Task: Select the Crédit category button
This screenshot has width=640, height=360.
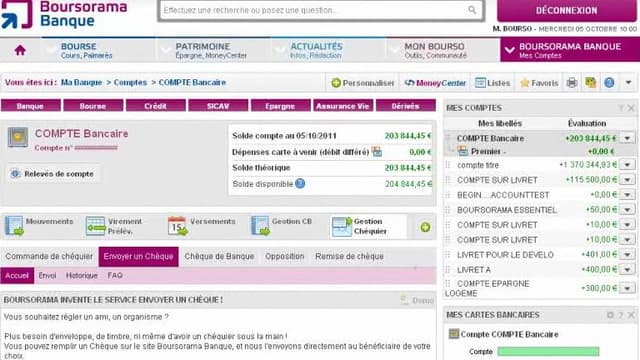Action: tap(156, 106)
